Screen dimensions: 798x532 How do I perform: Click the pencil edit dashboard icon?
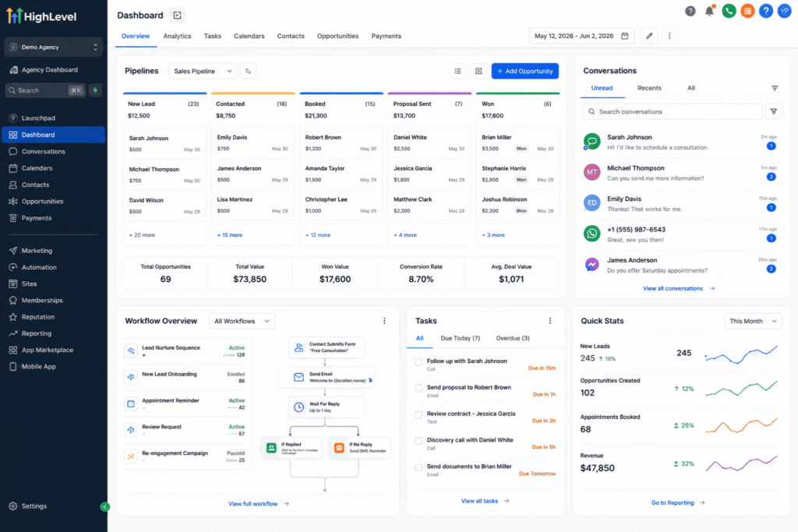click(x=649, y=36)
